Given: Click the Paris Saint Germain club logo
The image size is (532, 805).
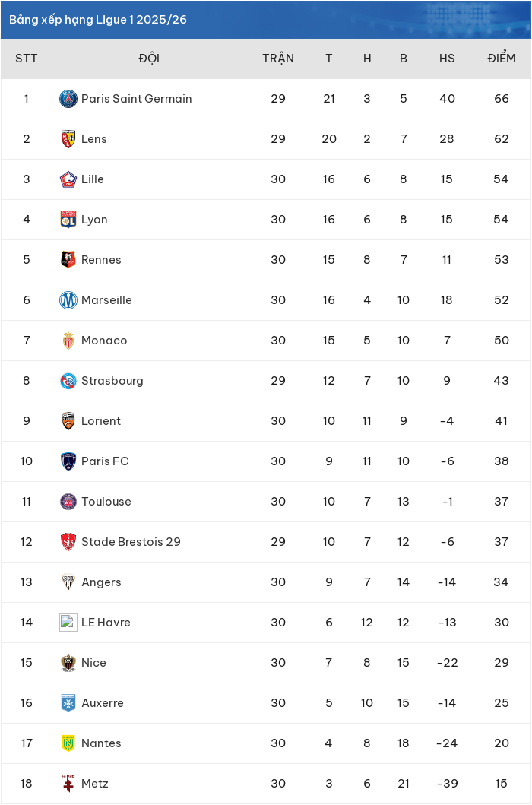Looking at the screenshot, I should 68,99.
